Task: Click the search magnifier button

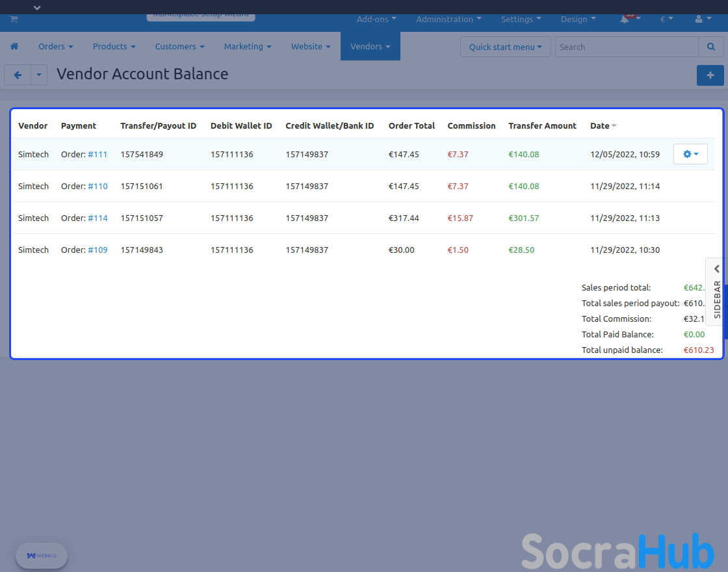Action: click(710, 47)
